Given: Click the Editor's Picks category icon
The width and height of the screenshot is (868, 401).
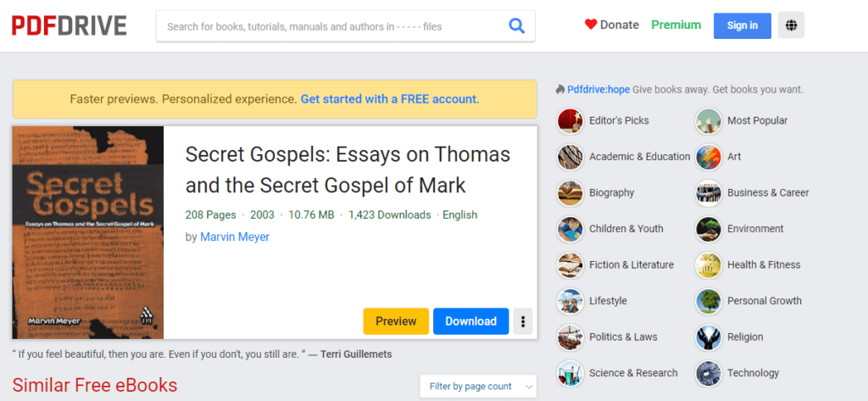Looking at the screenshot, I should [x=570, y=120].
